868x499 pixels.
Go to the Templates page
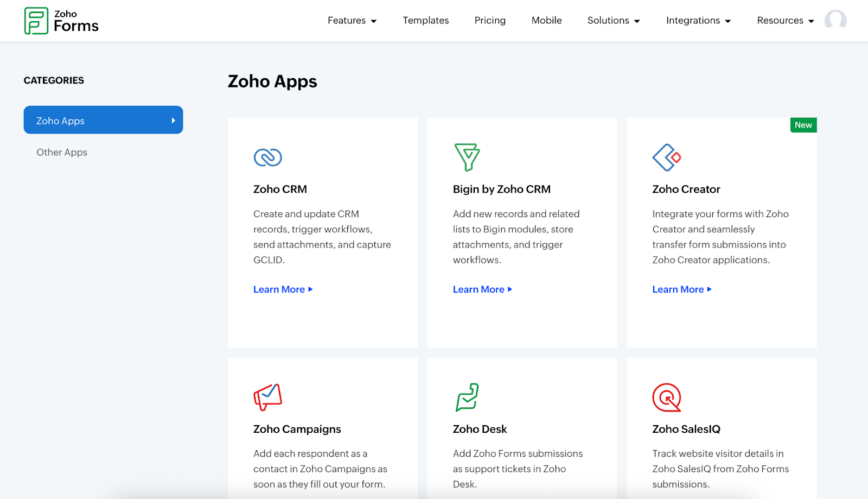(425, 21)
